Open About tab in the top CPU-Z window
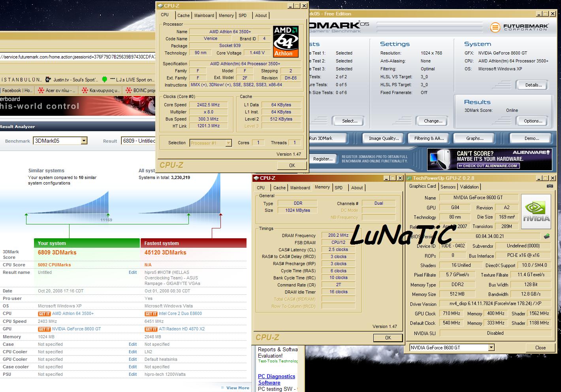The width and height of the screenshot is (561, 392). pyautogui.click(x=261, y=15)
